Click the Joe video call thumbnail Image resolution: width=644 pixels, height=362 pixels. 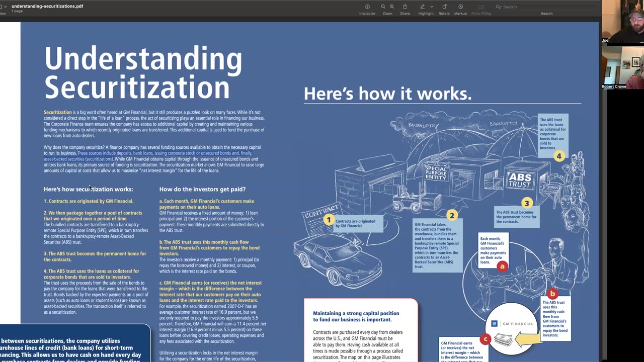click(622, 22)
